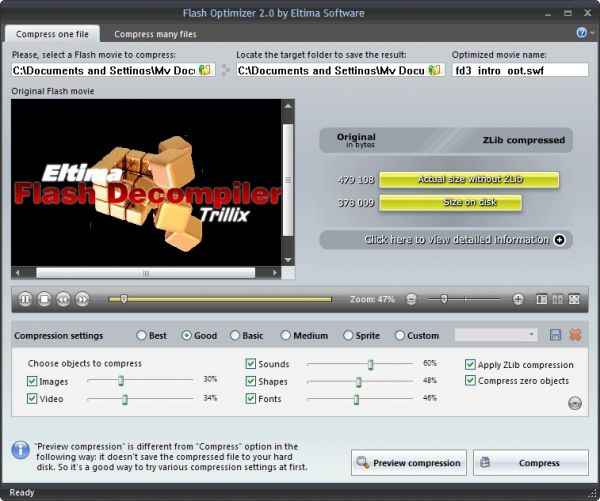This screenshot has width=600, height=501.
Task: Click the Fonts compression slider
Action: (x=360, y=399)
